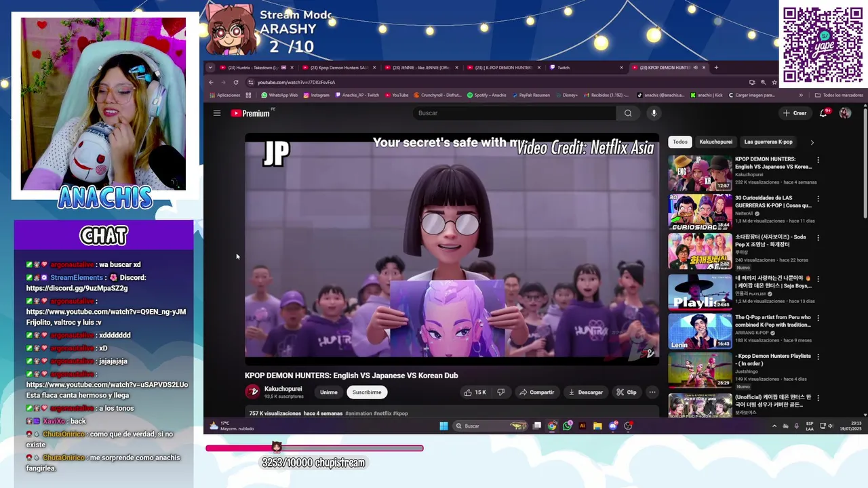Screen dimensions: 868x488
Task: Click the Crear button
Action: click(x=795, y=113)
